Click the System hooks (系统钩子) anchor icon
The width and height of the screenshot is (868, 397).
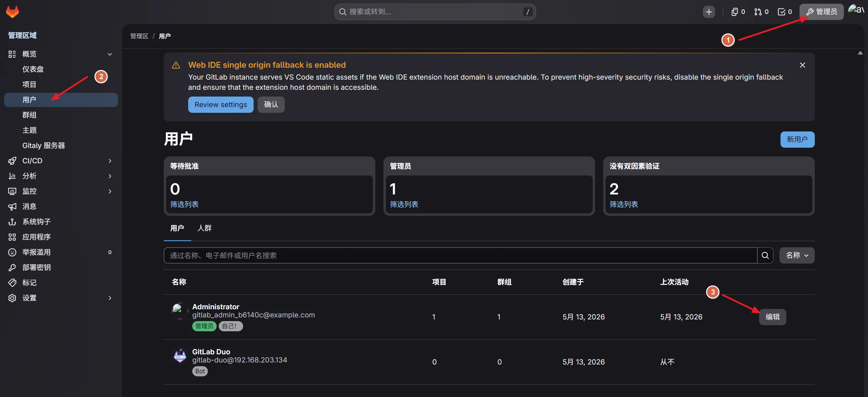(x=12, y=222)
